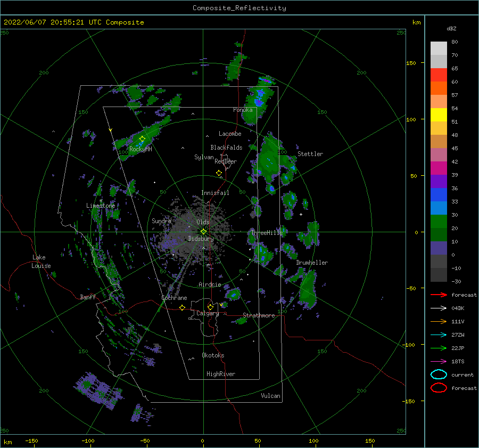Click the yellow diamond marker below RedDeer
The image size is (479, 448).
[x=219, y=173]
